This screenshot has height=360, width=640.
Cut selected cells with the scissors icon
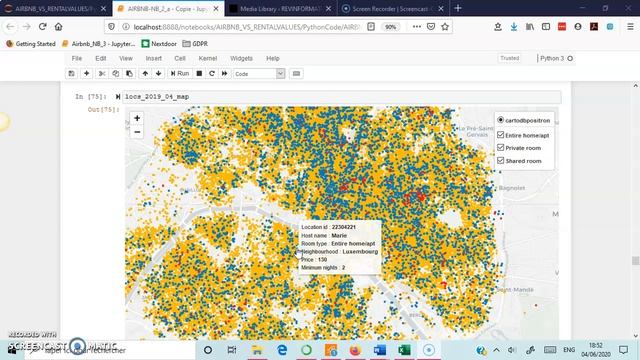click(x=102, y=73)
